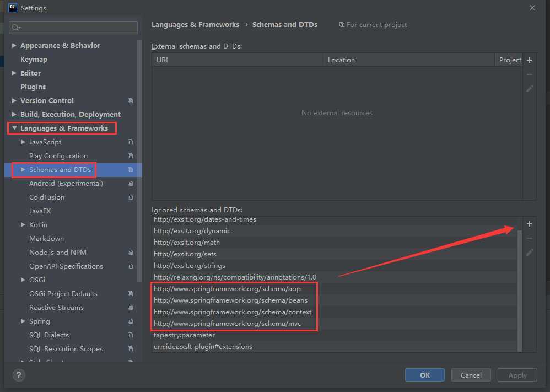Click the URI column header

tap(238, 60)
